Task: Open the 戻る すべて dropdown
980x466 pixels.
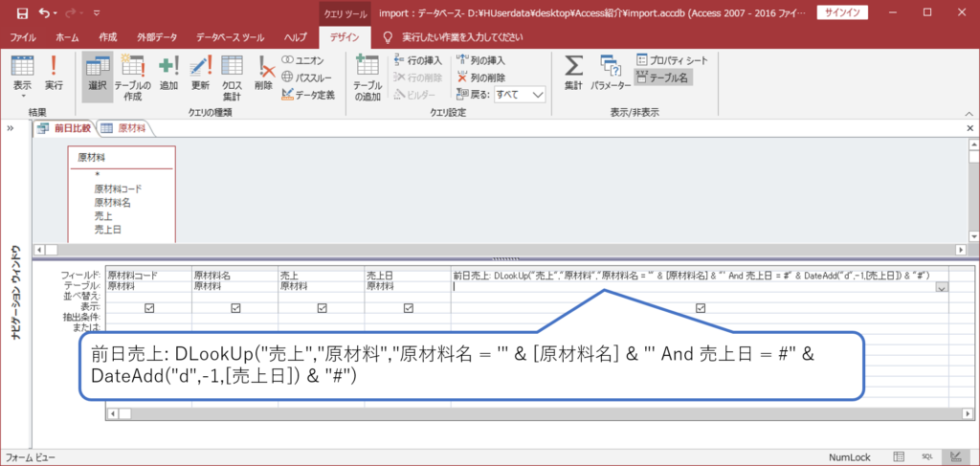Action: [539, 95]
